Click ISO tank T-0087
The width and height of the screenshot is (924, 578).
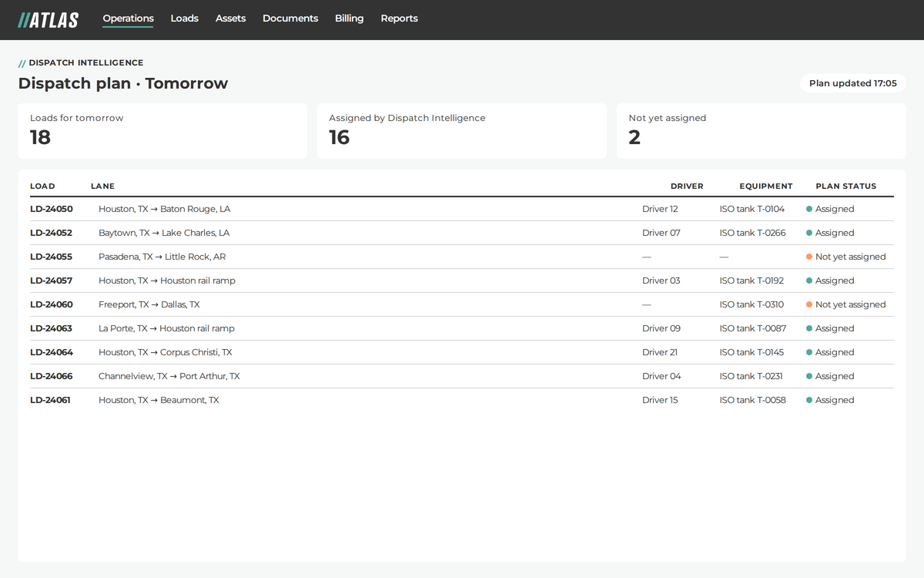(x=753, y=328)
